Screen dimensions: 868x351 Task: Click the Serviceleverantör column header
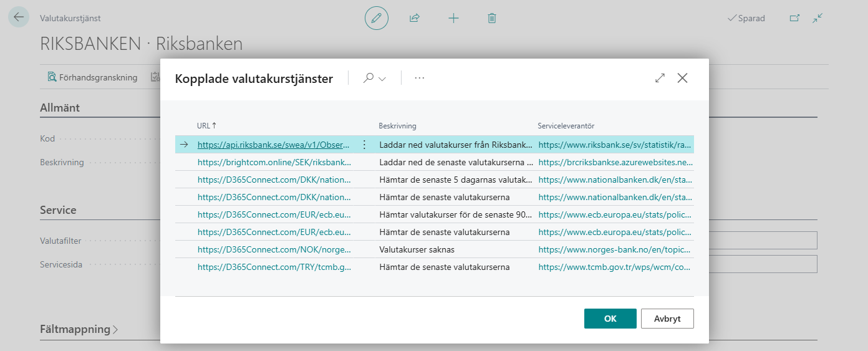click(x=566, y=126)
